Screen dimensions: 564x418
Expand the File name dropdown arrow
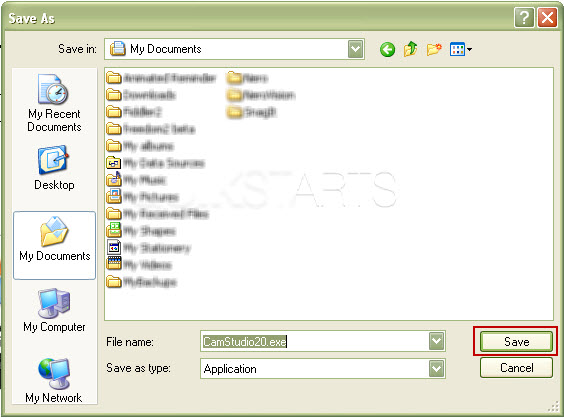pos(437,341)
